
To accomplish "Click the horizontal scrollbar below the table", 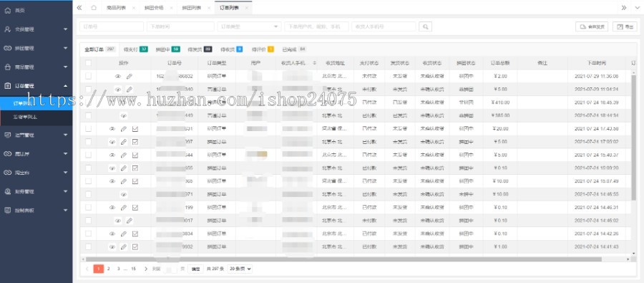I will click(343, 259).
